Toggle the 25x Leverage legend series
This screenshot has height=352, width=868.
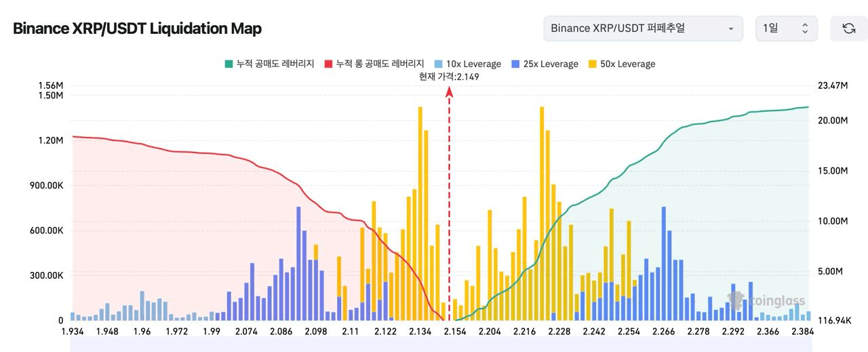pyautogui.click(x=545, y=64)
